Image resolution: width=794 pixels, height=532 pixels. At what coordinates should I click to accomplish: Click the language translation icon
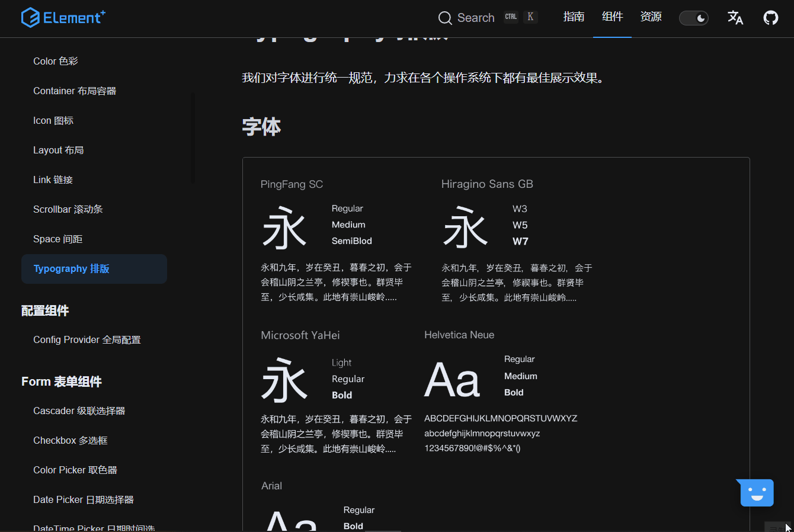coord(735,18)
